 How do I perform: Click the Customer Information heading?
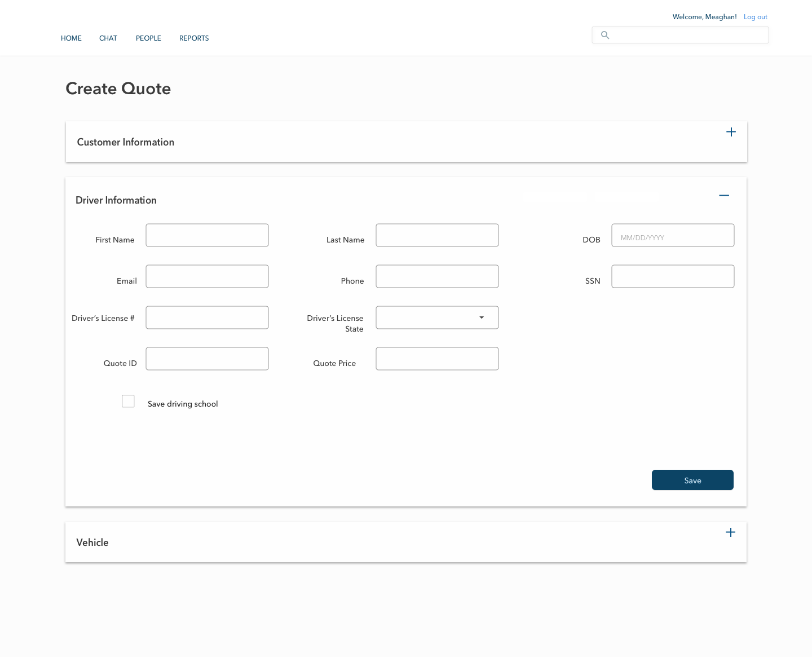(x=126, y=142)
